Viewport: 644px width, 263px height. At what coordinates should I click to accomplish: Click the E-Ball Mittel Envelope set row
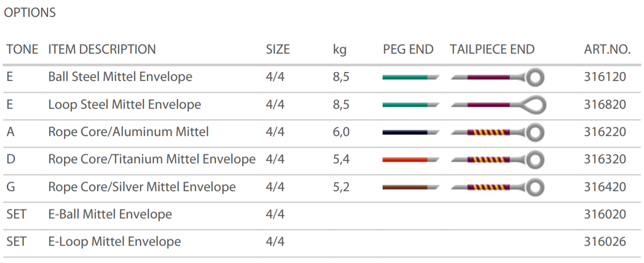(x=110, y=214)
